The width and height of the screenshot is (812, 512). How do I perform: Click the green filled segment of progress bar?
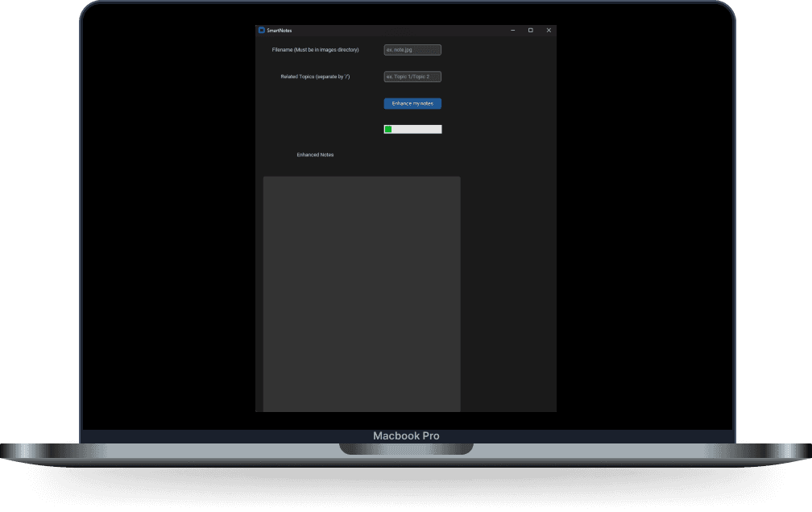[388, 129]
